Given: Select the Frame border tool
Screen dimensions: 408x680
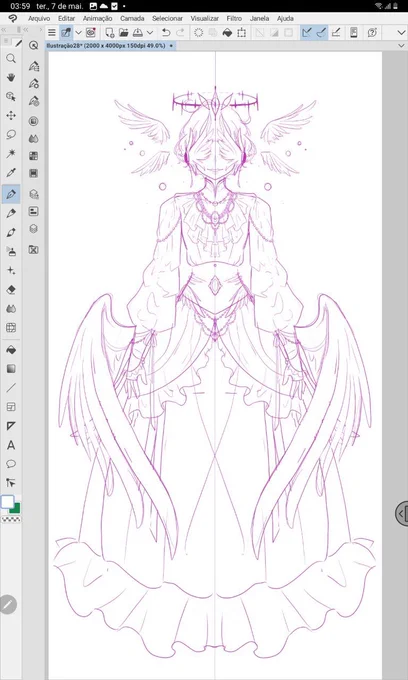Looking at the screenshot, I should [11, 407].
